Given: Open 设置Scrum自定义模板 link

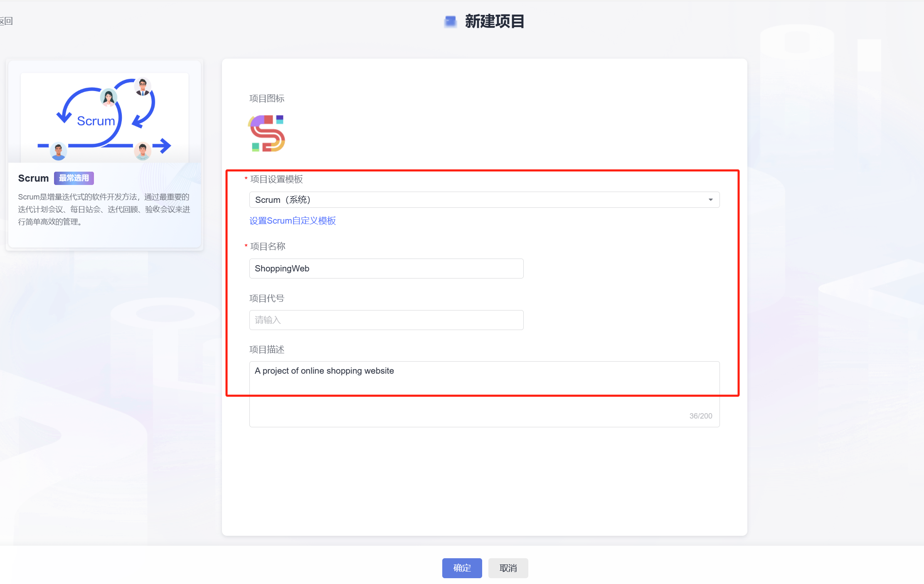Looking at the screenshot, I should (x=292, y=221).
